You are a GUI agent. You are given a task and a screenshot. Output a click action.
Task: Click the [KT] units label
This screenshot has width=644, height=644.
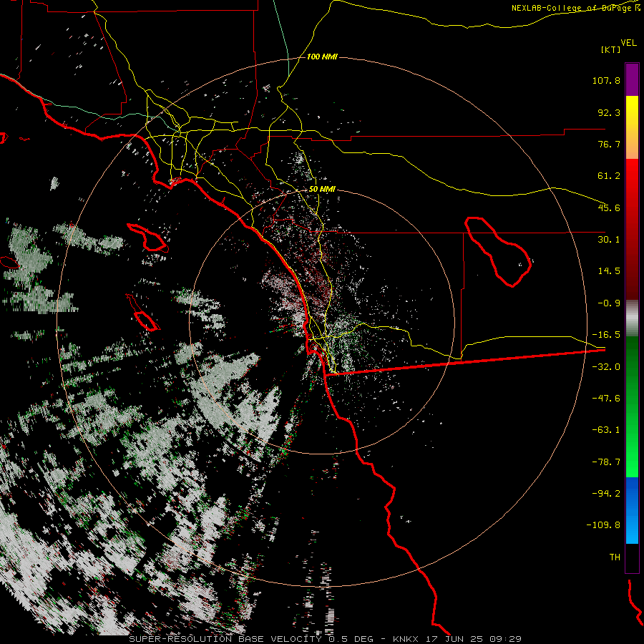tap(611, 49)
